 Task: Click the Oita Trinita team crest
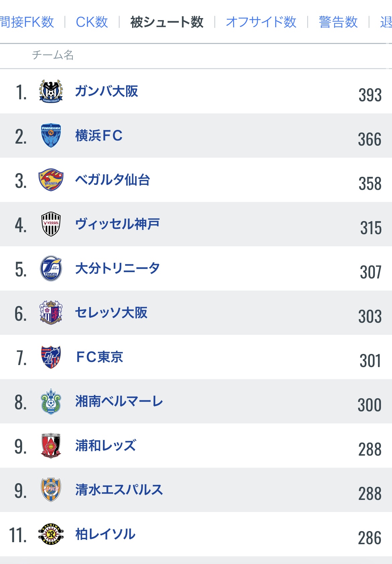tap(51, 268)
